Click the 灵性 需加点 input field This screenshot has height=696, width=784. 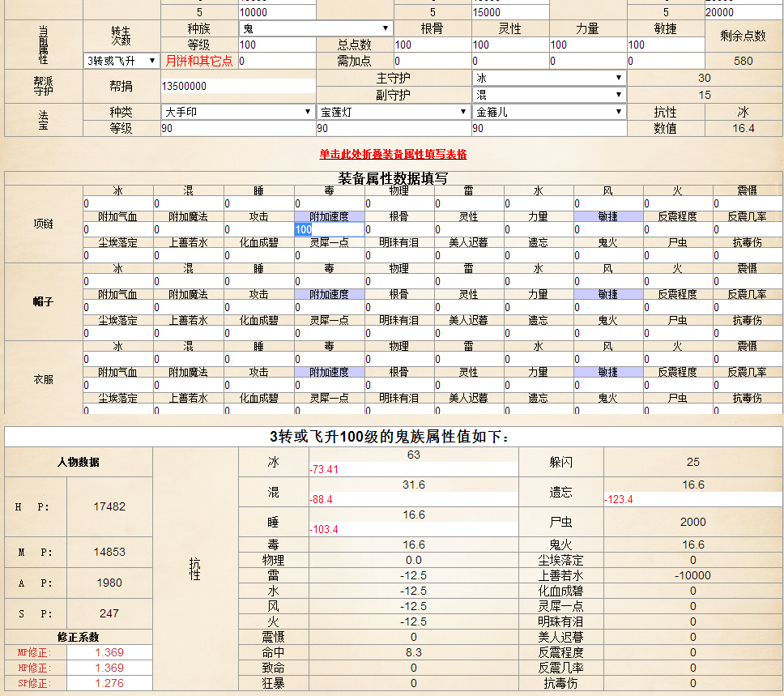click(x=509, y=61)
